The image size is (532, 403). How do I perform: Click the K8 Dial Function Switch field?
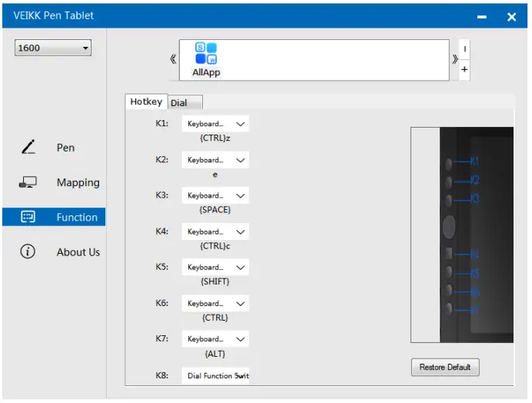pyautogui.click(x=216, y=375)
